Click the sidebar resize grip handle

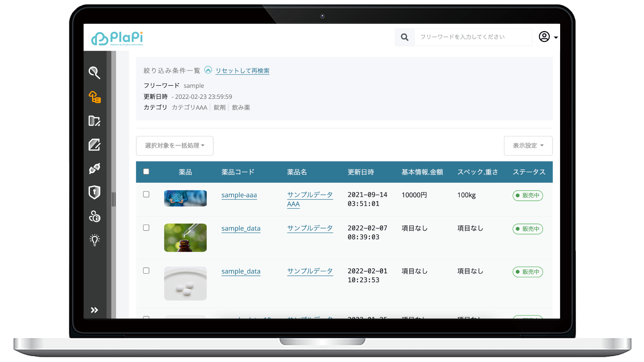(114, 199)
